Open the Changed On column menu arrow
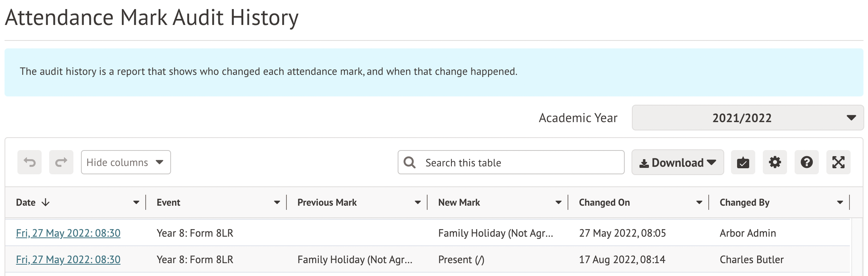868x276 pixels. pyautogui.click(x=699, y=203)
